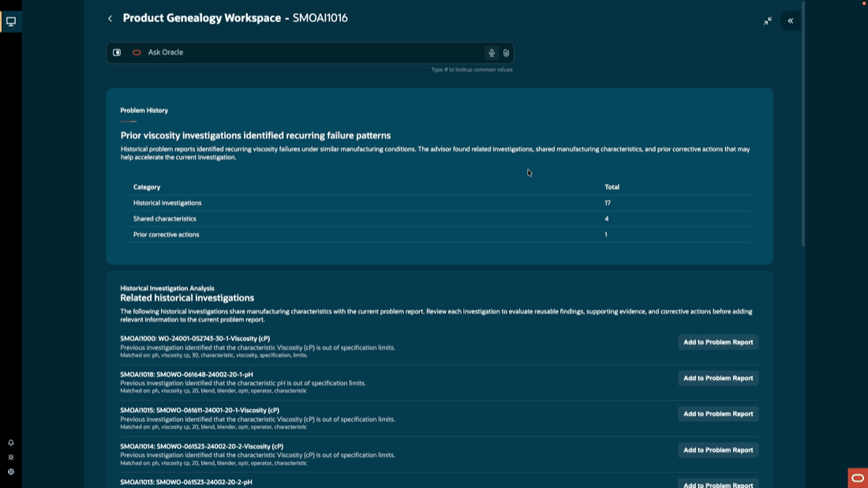Click the microphone icon in Ask Oracle bar
This screenshot has height=488, width=868.
pos(491,53)
